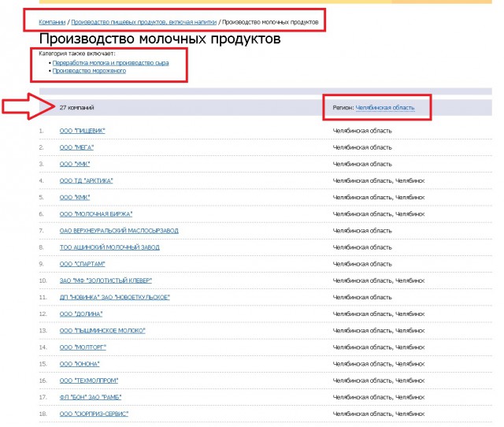Open company ООО "МОЛТОРГ"

[x=83, y=347]
